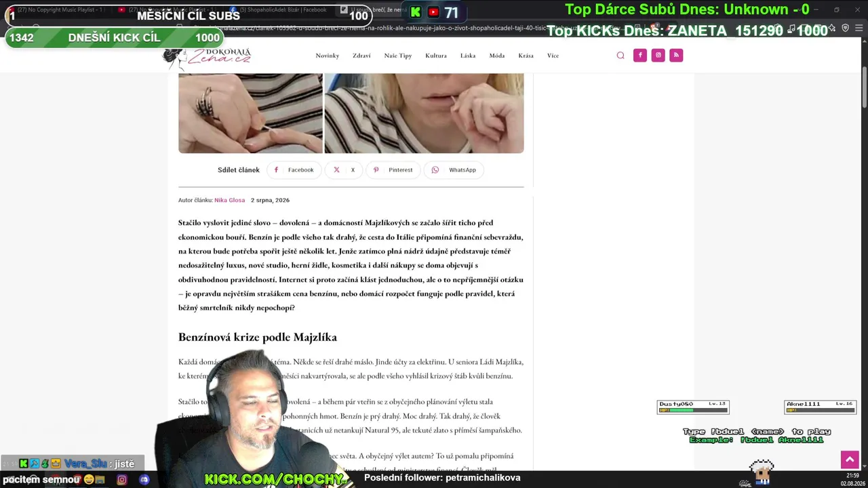The width and height of the screenshot is (868, 488).
Task: Navigate to Láska category
Action: (x=468, y=56)
